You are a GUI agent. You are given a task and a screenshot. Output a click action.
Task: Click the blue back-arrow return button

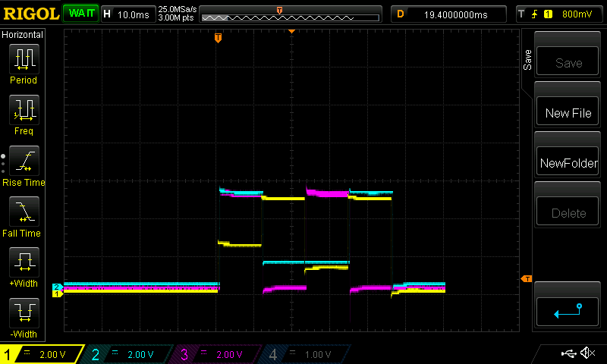point(568,312)
